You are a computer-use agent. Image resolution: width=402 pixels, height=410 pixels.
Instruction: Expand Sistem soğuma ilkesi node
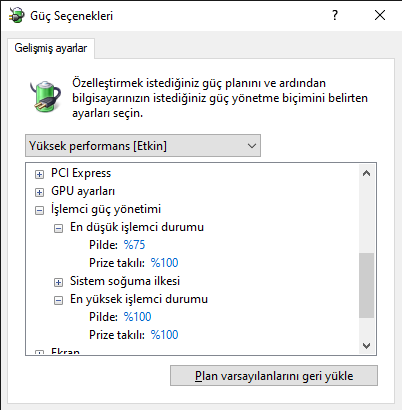58,282
